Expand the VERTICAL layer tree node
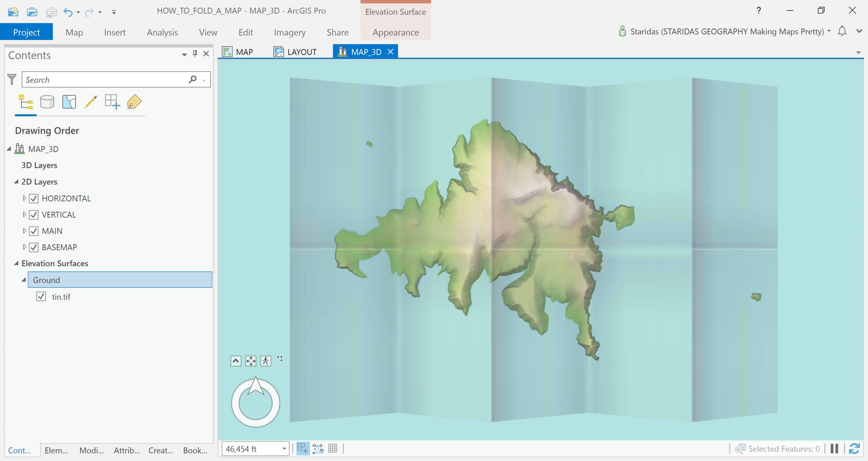Viewport: 868px width, 461px height. [24, 214]
